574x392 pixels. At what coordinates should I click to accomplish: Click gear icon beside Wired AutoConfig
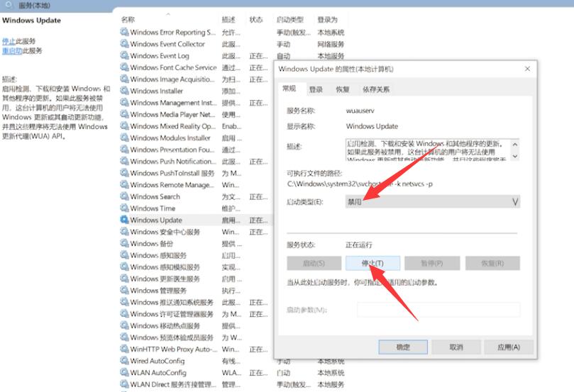[x=124, y=361]
